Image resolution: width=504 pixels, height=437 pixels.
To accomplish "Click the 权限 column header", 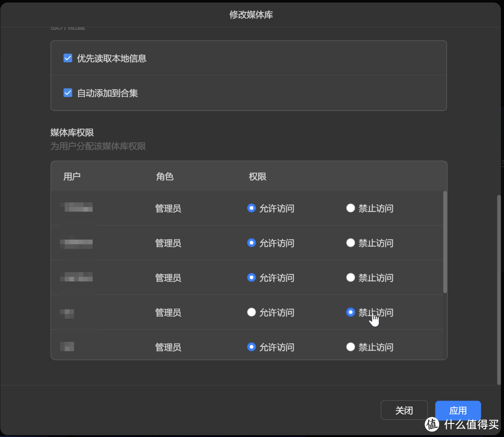I will tap(257, 176).
